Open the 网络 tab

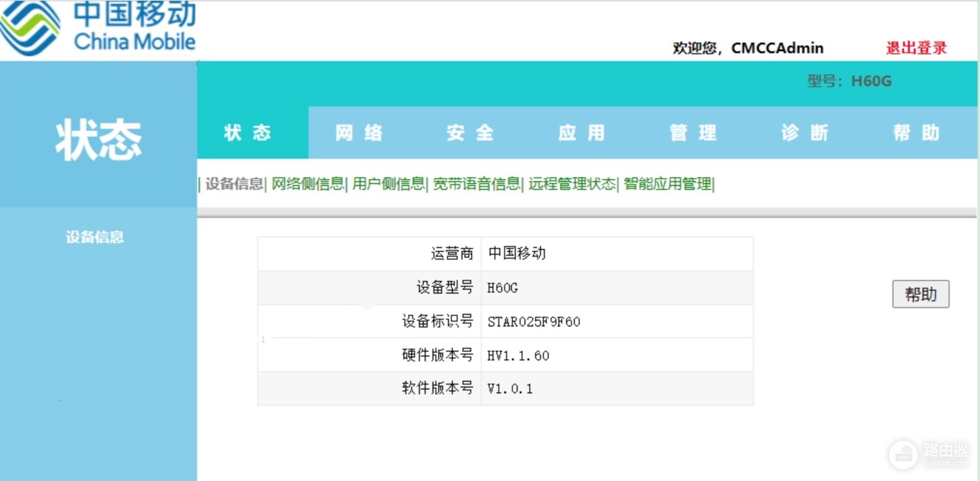359,133
